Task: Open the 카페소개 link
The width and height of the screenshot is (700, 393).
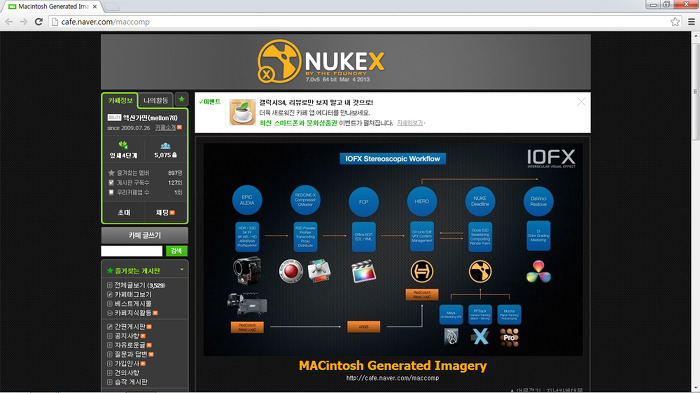Action: pyautogui.click(x=165, y=128)
